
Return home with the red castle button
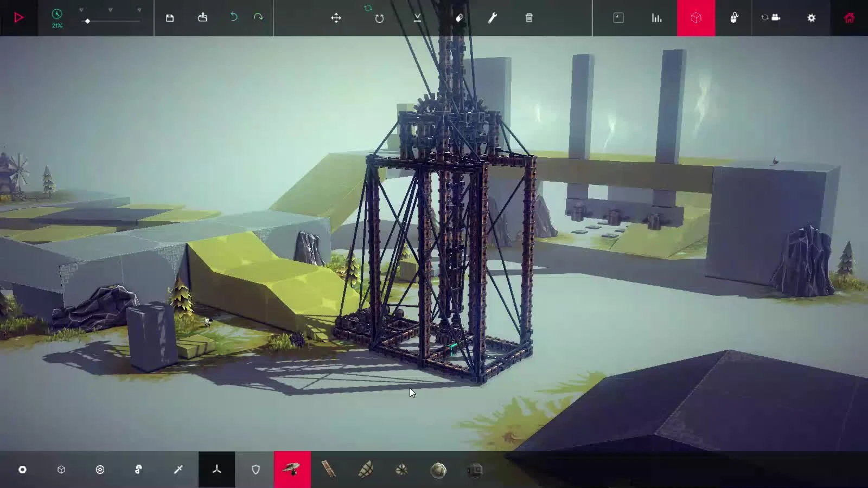pyautogui.click(x=851, y=18)
